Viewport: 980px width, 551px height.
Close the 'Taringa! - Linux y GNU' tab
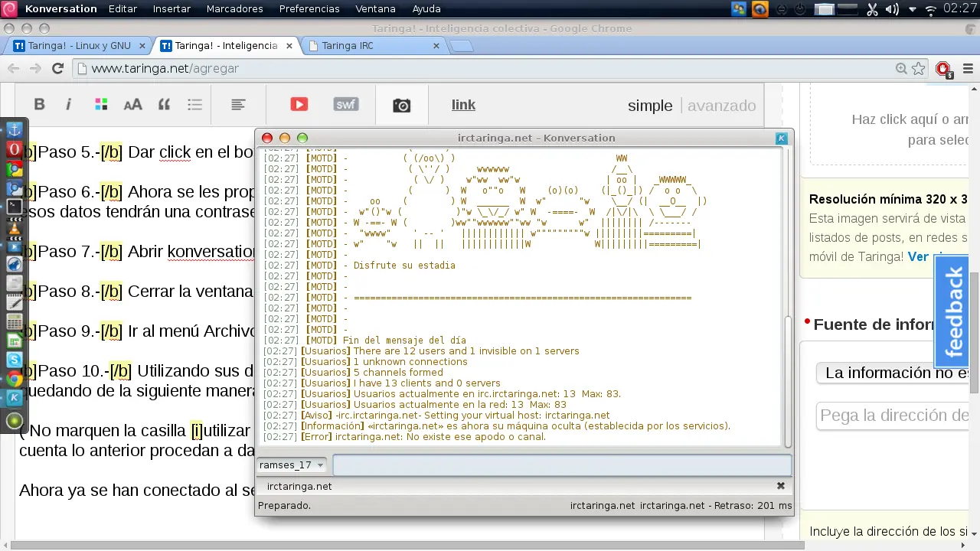pyautogui.click(x=142, y=45)
